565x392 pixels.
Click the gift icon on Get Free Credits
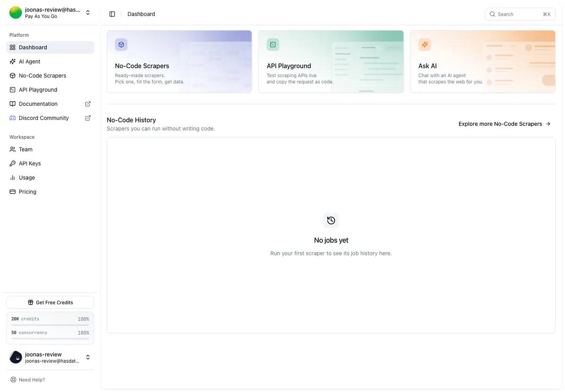(31, 303)
